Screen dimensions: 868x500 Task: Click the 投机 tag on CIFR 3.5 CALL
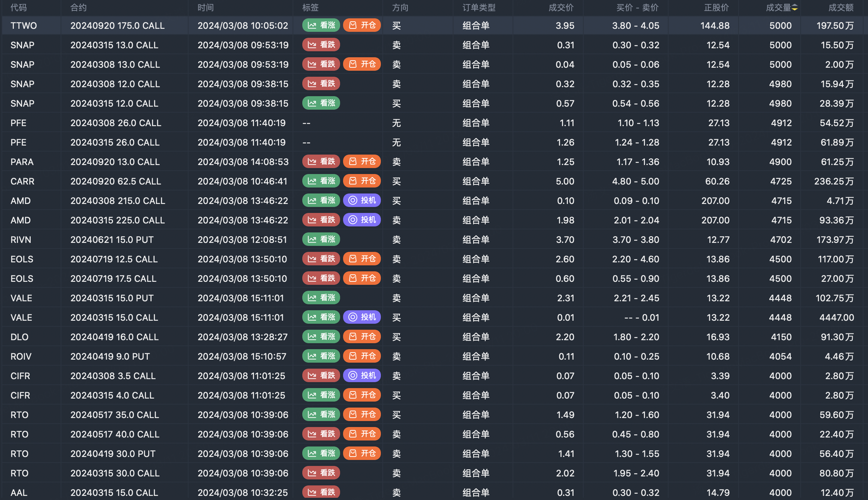coord(362,375)
